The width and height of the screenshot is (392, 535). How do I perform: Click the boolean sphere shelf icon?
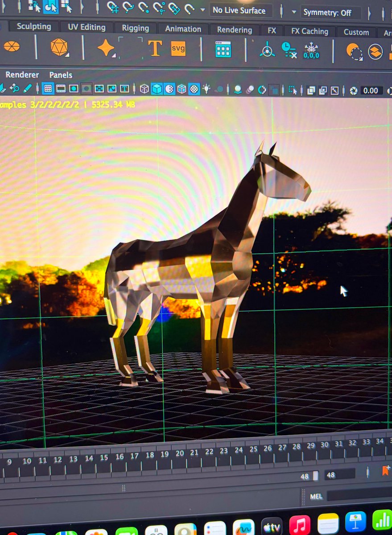354,52
